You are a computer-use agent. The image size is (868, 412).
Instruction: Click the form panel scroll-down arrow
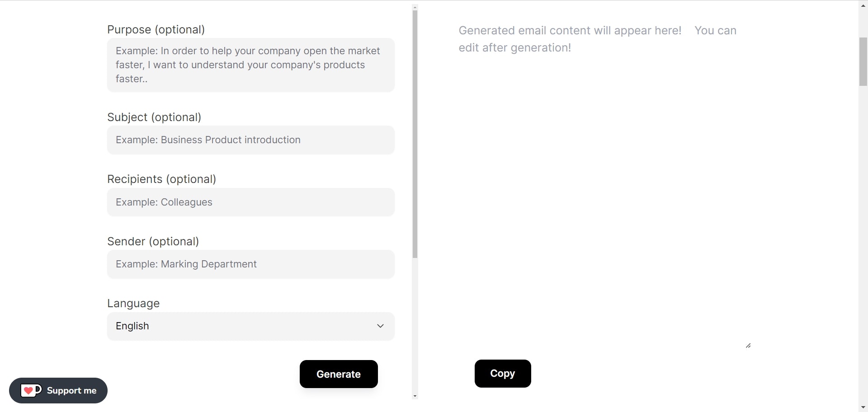pyautogui.click(x=415, y=396)
